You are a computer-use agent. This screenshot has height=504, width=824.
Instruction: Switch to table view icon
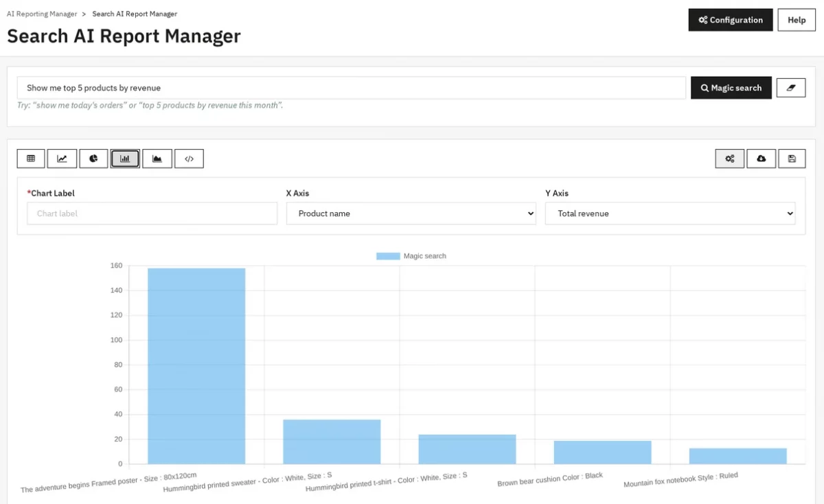point(31,159)
